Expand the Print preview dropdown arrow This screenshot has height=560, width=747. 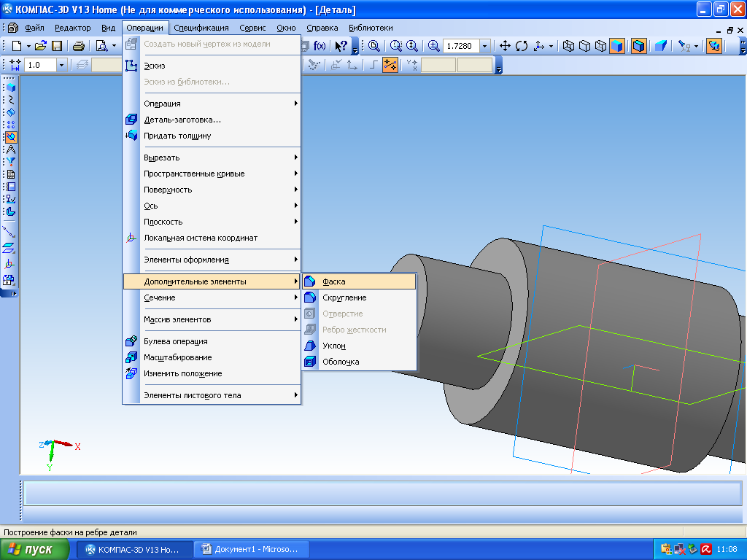pos(114,46)
